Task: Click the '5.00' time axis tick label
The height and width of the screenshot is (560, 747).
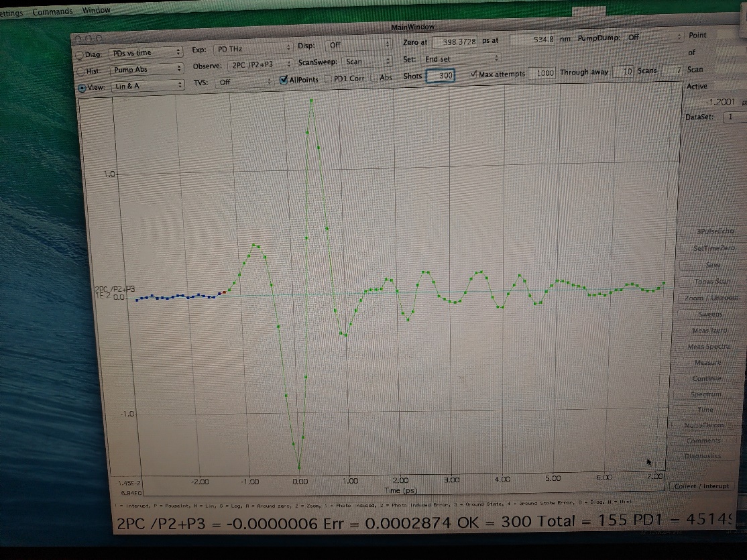Action: (553, 478)
